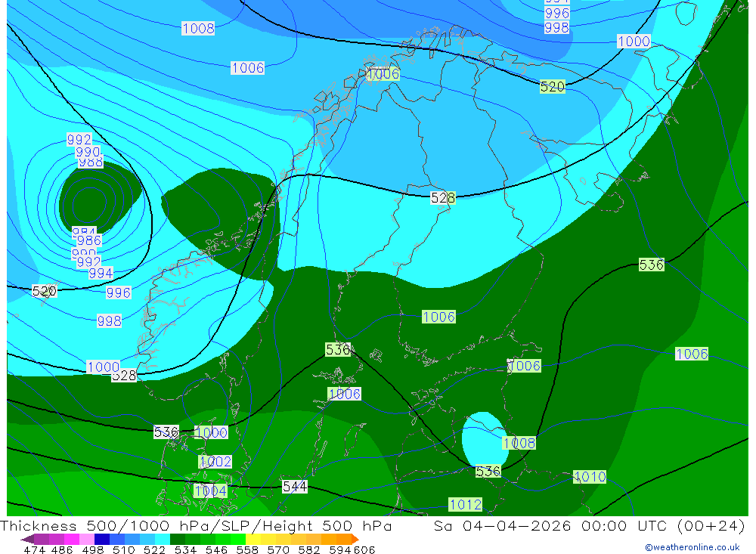Click the darkest green swatch in legend

click(x=178, y=539)
